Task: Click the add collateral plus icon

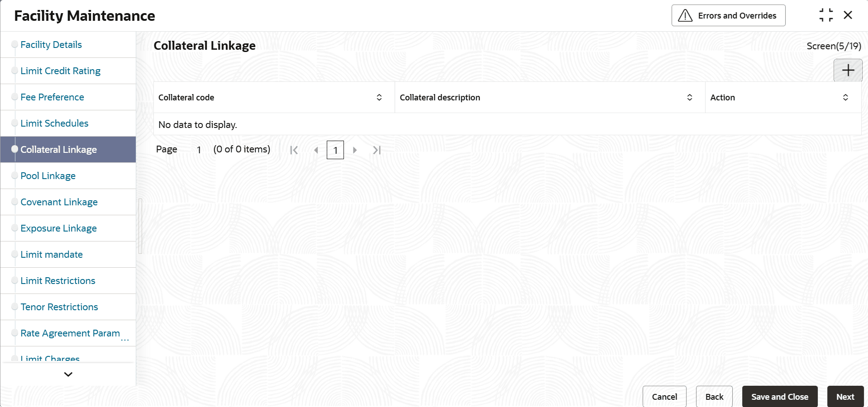Action: pyautogui.click(x=848, y=71)
